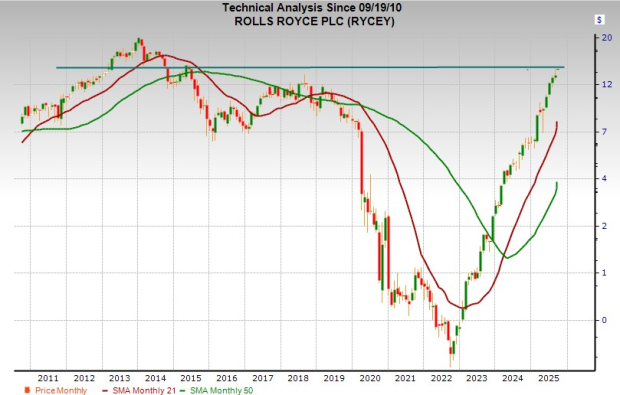Click the SMA Monthly 50 green legend marker
620x395 pixels.
(x=182, y=391)
